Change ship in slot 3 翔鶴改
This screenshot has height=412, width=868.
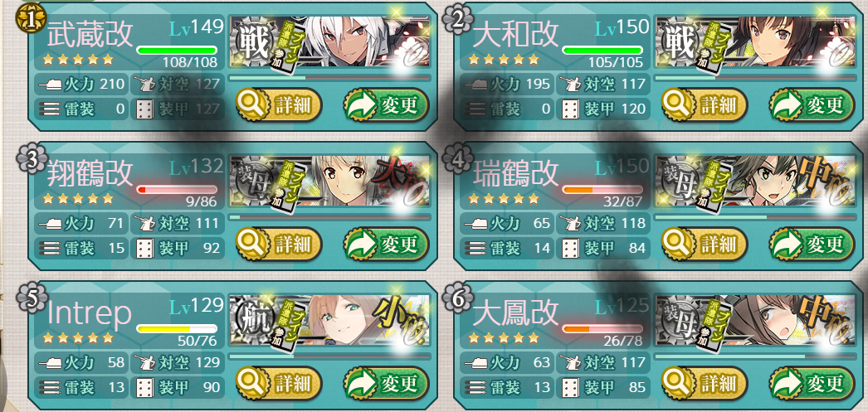(x=386, y=244)
